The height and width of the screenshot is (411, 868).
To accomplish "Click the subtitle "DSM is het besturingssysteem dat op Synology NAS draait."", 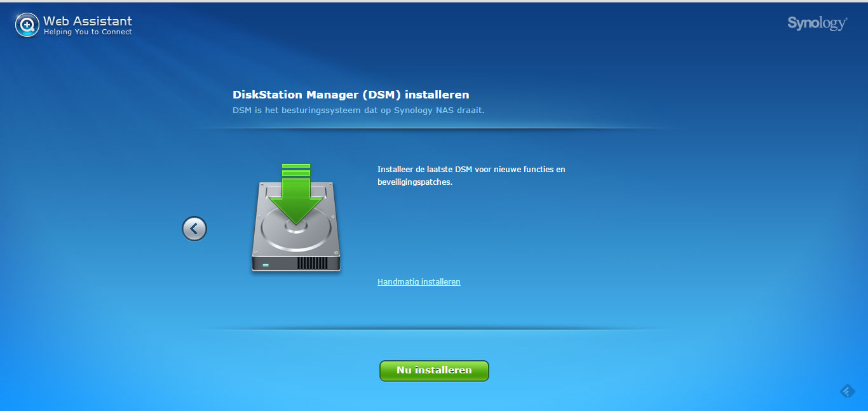I will click(358, 110).
